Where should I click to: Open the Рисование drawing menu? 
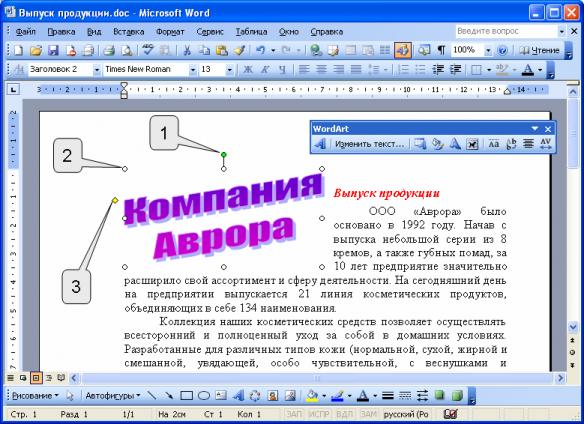click(x=35, y=395)
